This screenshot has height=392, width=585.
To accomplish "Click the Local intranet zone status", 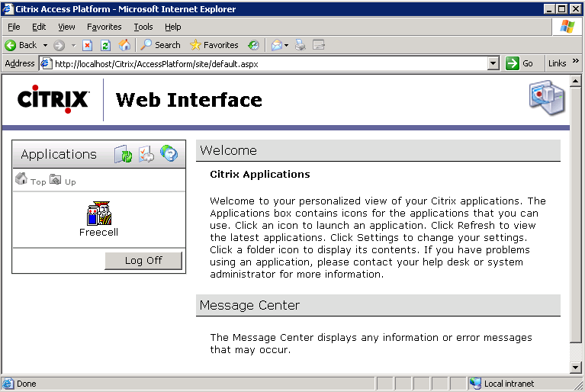I will (x=502, y=384).
